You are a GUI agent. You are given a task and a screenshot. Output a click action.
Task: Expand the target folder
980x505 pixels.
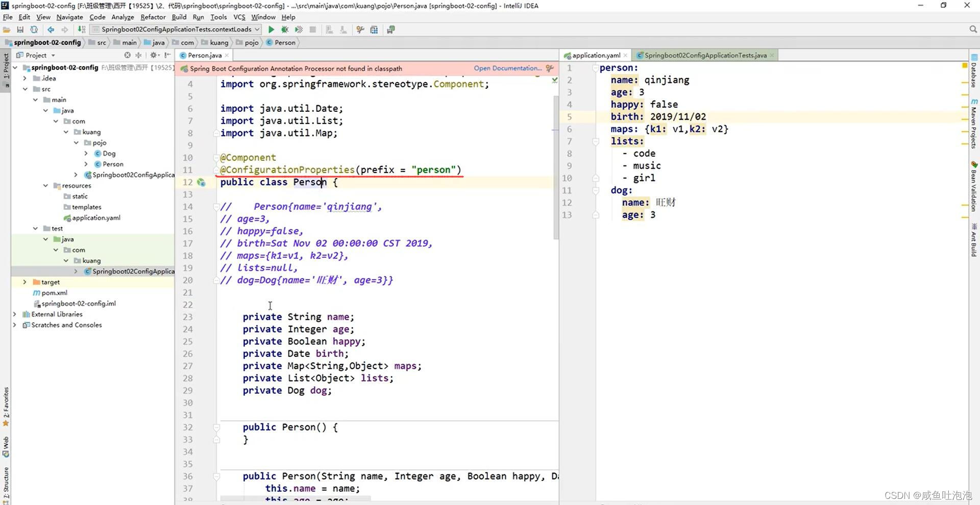[x=25, y=282]
